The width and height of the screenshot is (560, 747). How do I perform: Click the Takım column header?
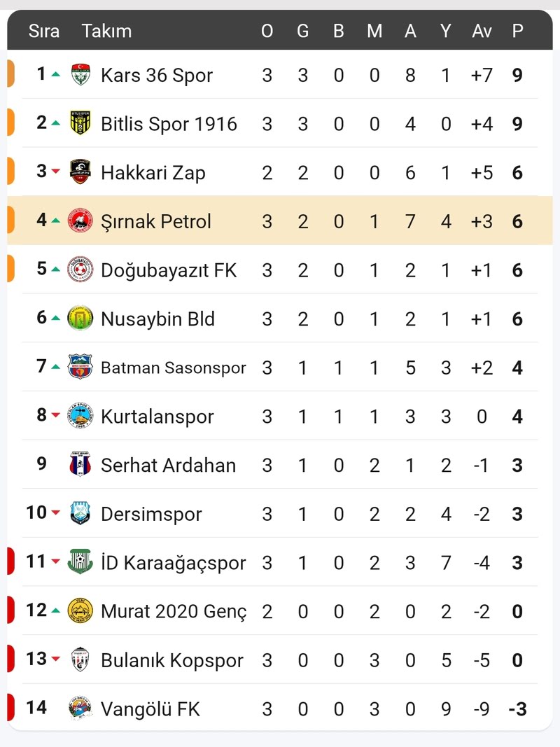106,31
